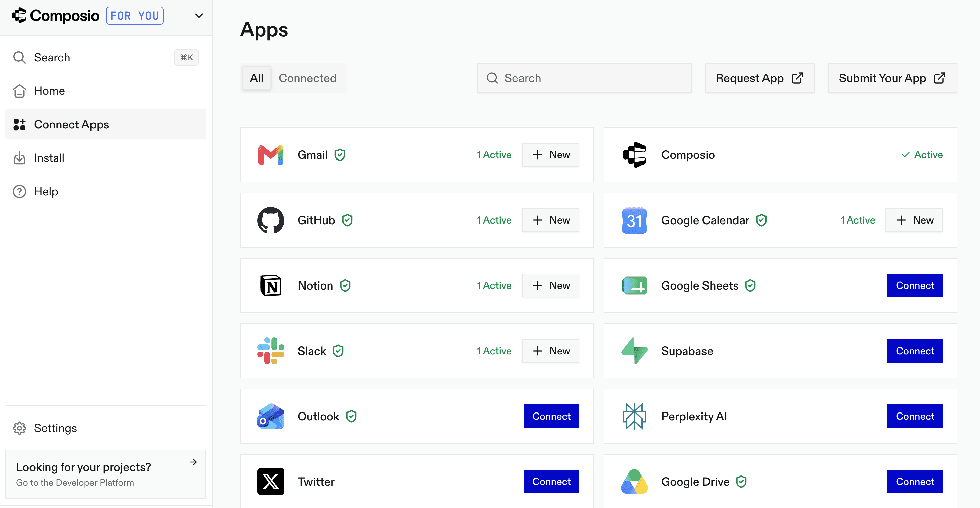This screenshot has width=980, height=508.
Task: Click the Perplexity AI app icon
Action: pyautogui.click(x=634, y=417)
